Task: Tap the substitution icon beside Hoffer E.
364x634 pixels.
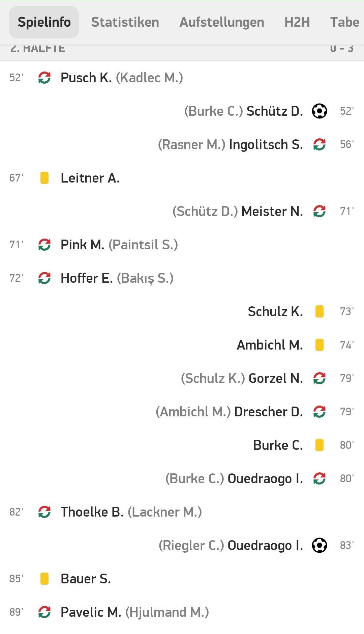Action: [44, 278]
